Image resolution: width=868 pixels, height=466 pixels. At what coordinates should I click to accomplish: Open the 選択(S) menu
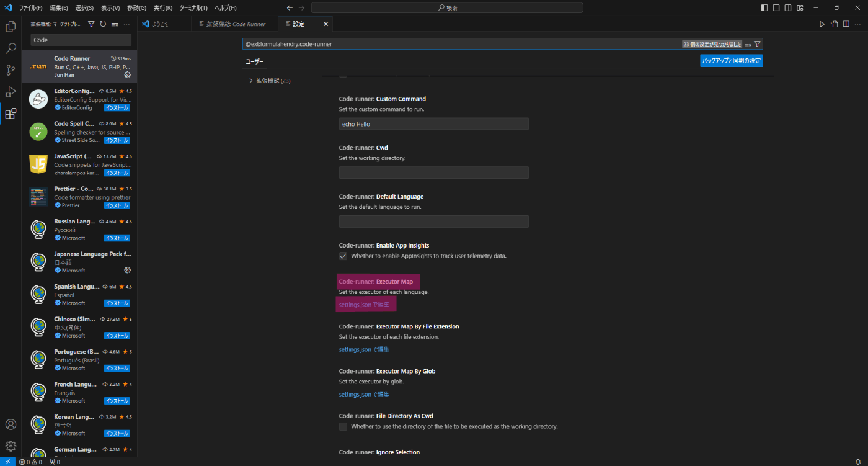point(84,8)
